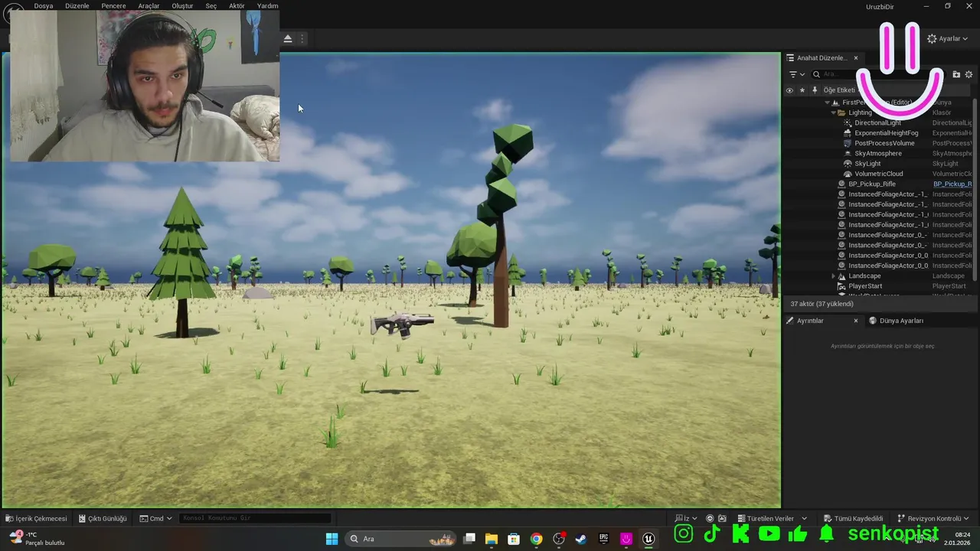Click the SkyAtmosphere icon

[x=847, y=153]
